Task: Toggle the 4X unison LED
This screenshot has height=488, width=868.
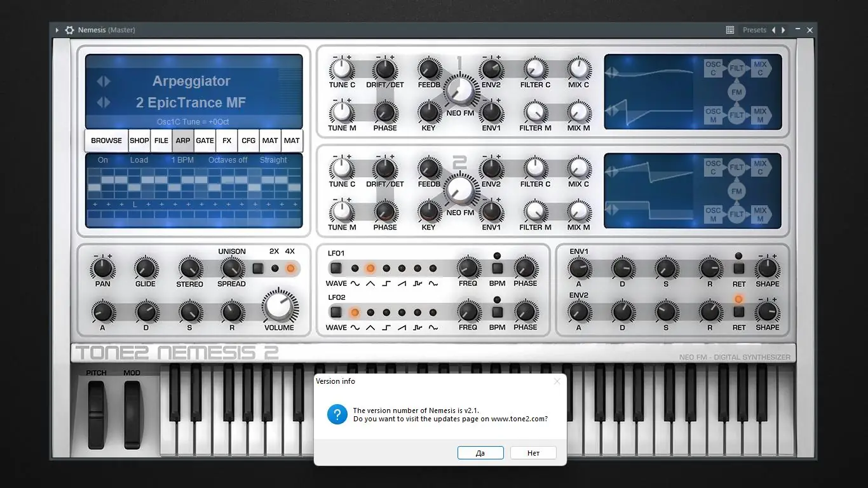Action: [x=290, y=268]
